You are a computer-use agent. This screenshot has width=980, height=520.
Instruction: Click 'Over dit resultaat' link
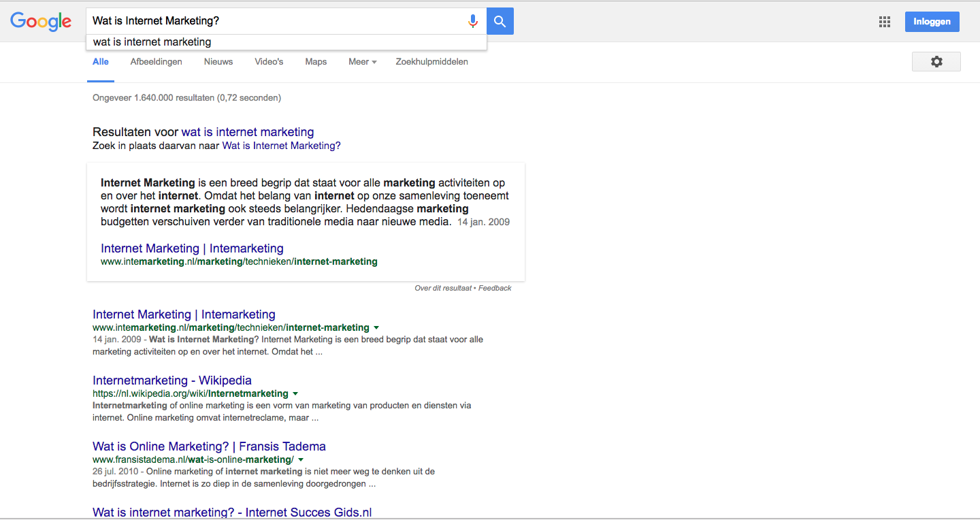(443, 289)
